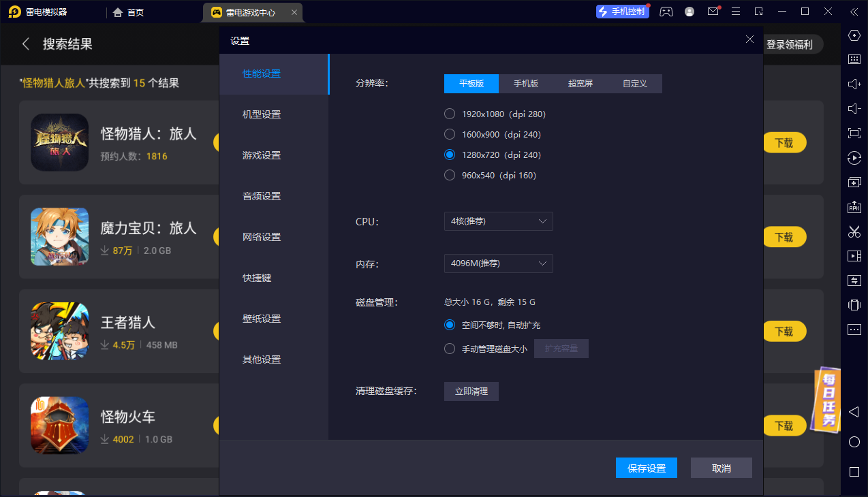This screenshot has width=868, height=497.
Task: Click the keyboard mapping icon in right sidebar
Action: [x=854, y=59]
